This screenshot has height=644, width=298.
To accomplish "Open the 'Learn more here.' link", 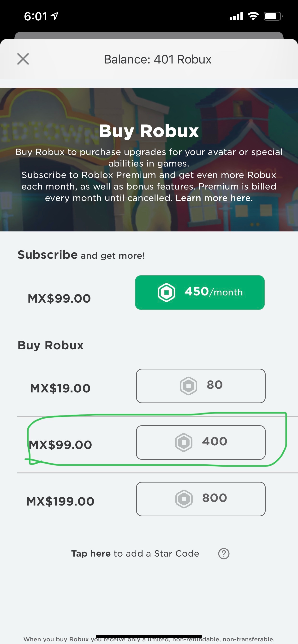I will [x=214, y=198].
